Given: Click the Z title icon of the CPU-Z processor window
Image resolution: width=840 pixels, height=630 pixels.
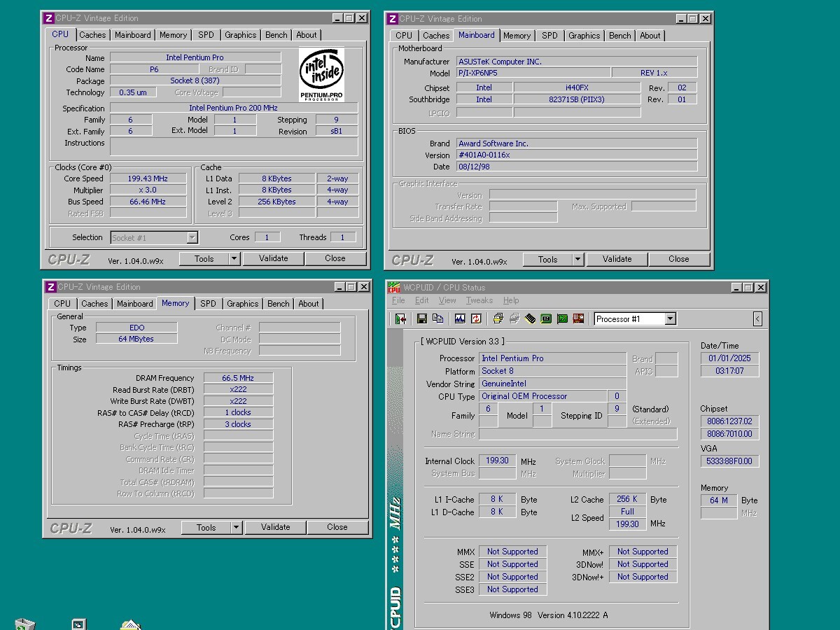Looking at the screenshot, I should pos(50,18).
